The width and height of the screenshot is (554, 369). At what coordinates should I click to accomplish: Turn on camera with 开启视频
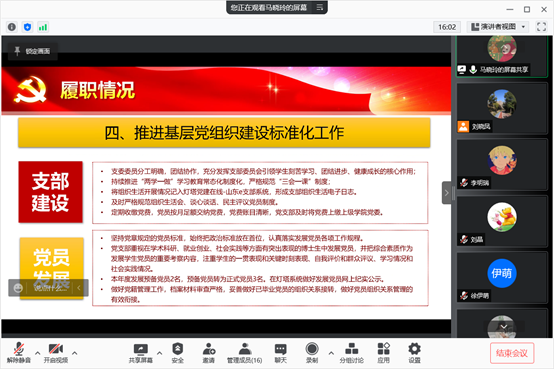click(56, 353)
